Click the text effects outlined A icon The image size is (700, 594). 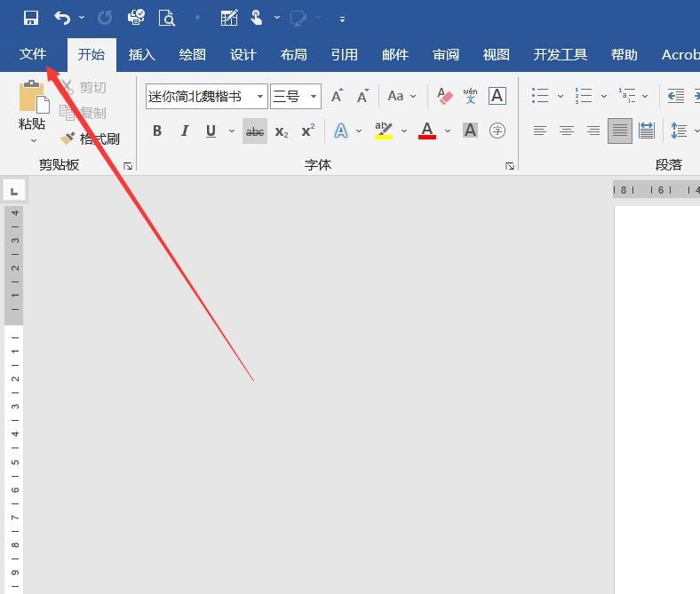[x=341, y=131]
